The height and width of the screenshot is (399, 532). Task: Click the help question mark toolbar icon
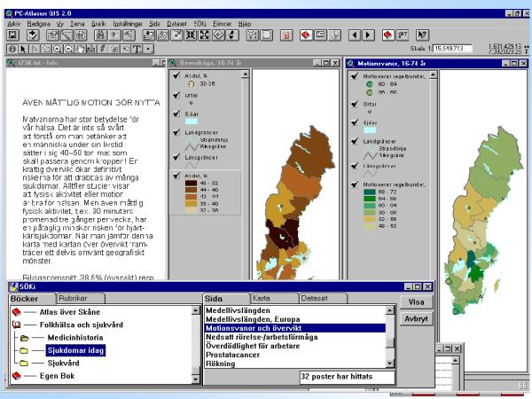click(x=423, y=35)
